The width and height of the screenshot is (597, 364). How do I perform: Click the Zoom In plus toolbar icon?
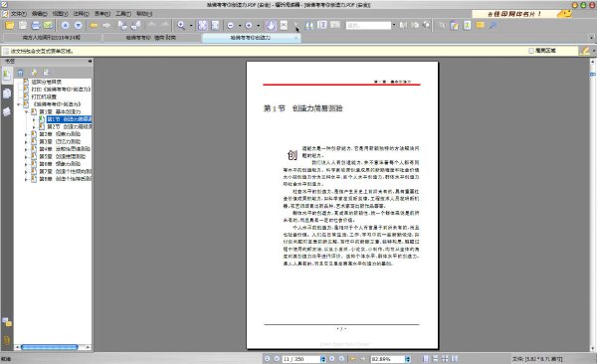(x=249, y=26)
